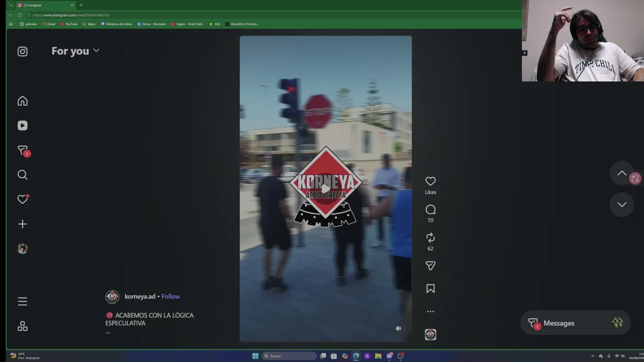Screen dimensions: 644x362
Task: Open the Gmail bookmark
Action: 49,24
